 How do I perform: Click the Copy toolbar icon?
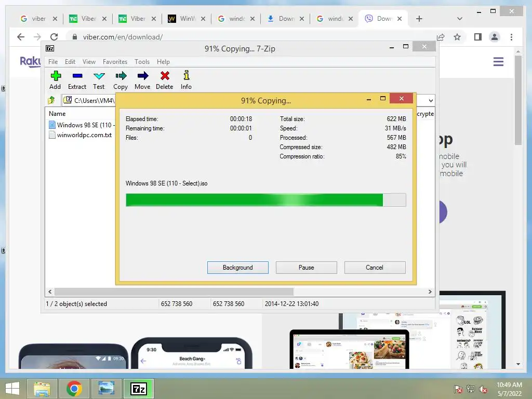point(121,80)
